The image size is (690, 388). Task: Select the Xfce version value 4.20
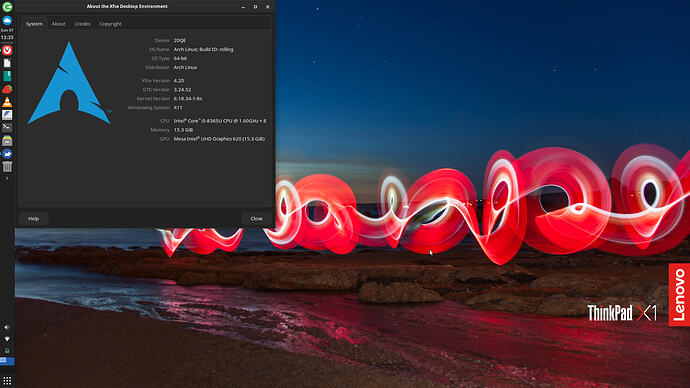click(179, 81)
